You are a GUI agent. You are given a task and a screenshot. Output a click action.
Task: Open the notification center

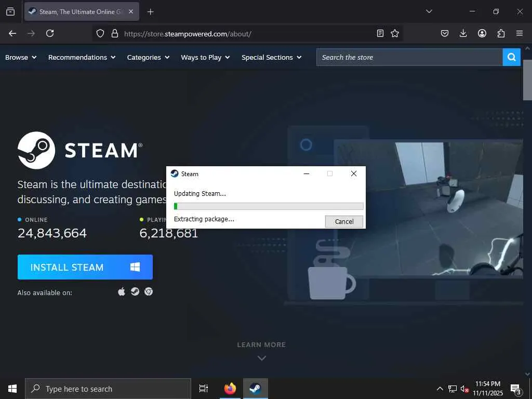tap(516, 389)
